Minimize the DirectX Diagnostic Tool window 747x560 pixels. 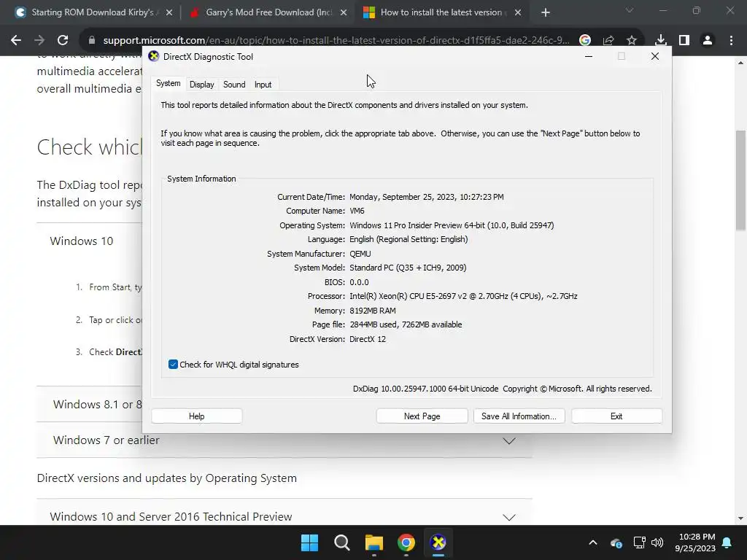(589, 56)
